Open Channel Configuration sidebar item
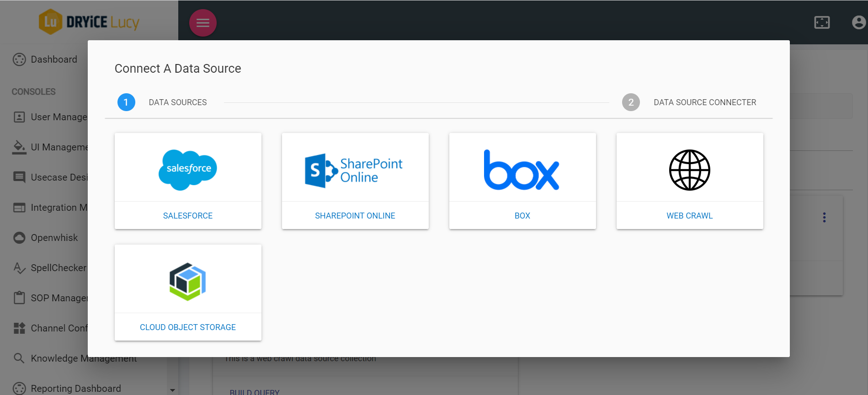 pos(59,328)
